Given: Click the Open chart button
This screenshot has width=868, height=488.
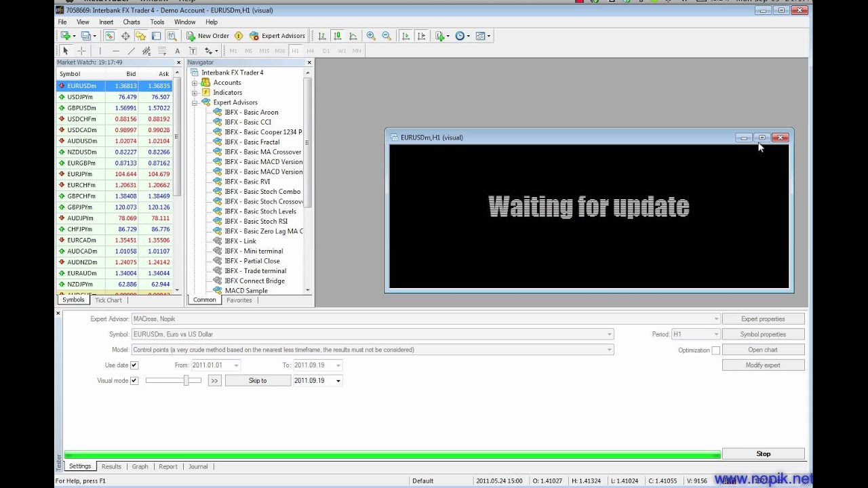Looking at the screenshot, I should [763, 350].
